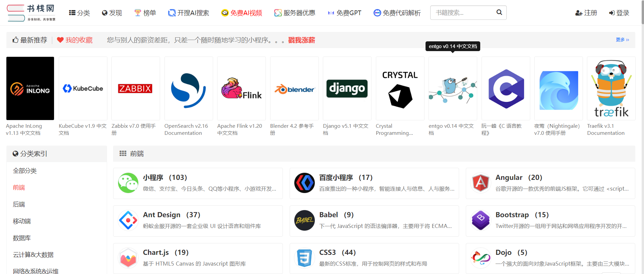The width and height of the screenshot is (644, 274).
Task: Click the 更多 link
Action: click(622, 40)
